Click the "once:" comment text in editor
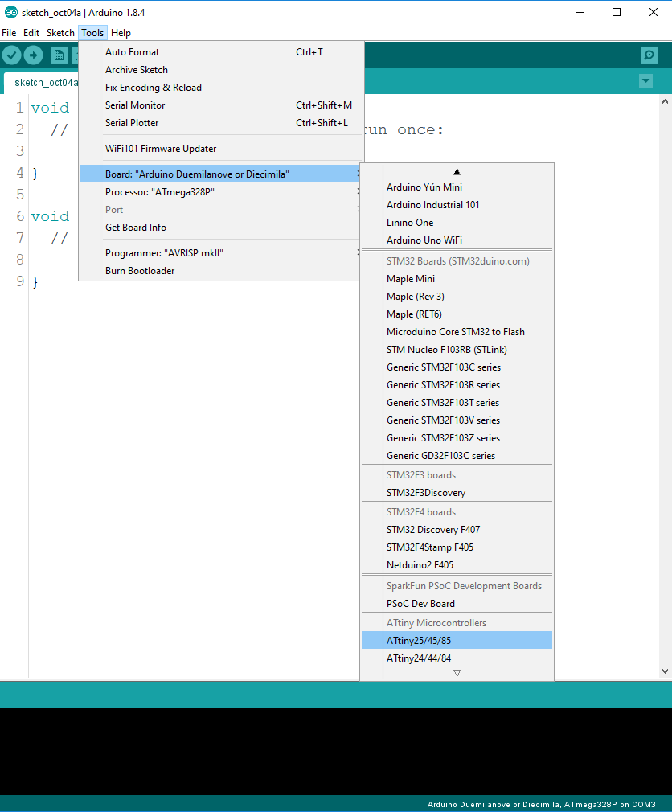This screenshot has height=812, width=672. 420,129
